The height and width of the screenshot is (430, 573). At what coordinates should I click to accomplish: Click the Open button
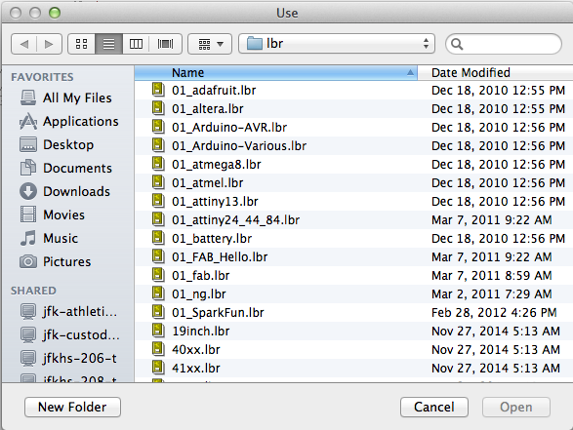516,407
